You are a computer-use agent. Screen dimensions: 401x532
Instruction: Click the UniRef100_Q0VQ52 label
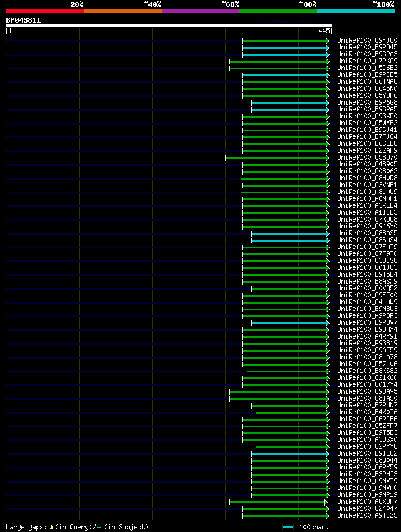coord(367,288)
